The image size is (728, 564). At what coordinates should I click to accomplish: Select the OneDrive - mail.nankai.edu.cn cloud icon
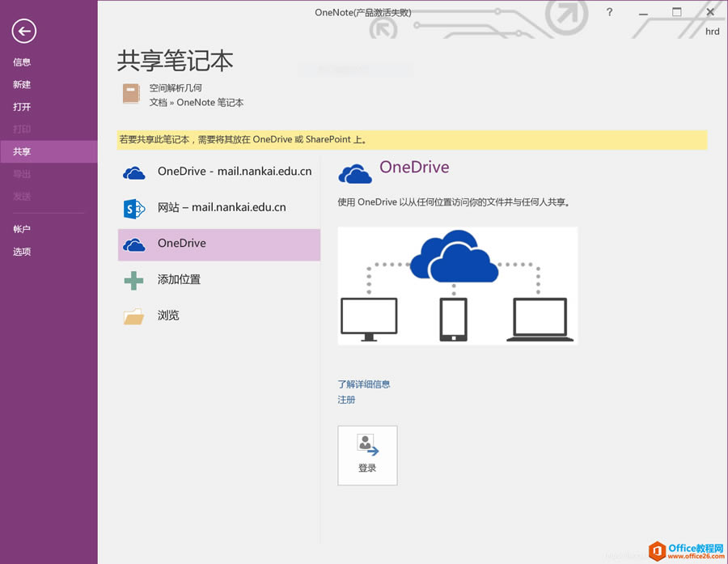133,172
